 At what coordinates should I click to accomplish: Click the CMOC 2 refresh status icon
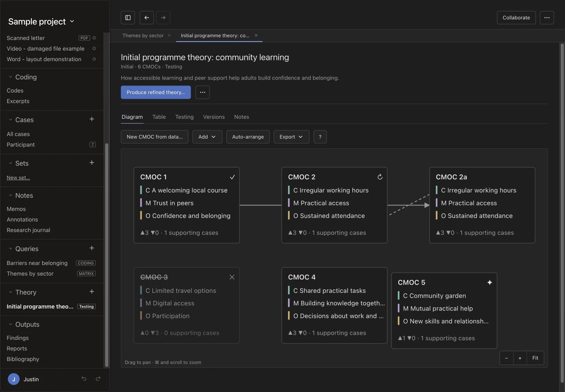coord(380,177)
